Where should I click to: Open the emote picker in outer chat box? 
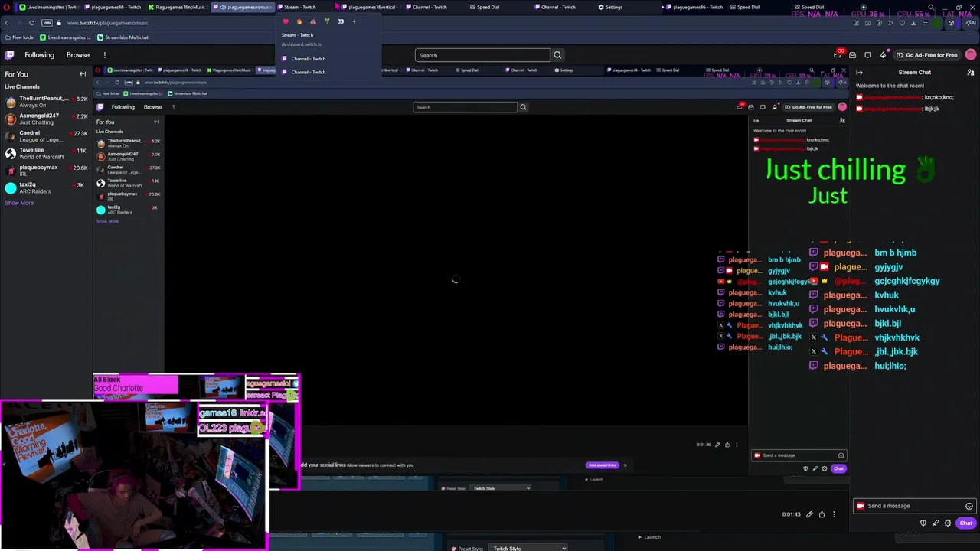[969, 506]
